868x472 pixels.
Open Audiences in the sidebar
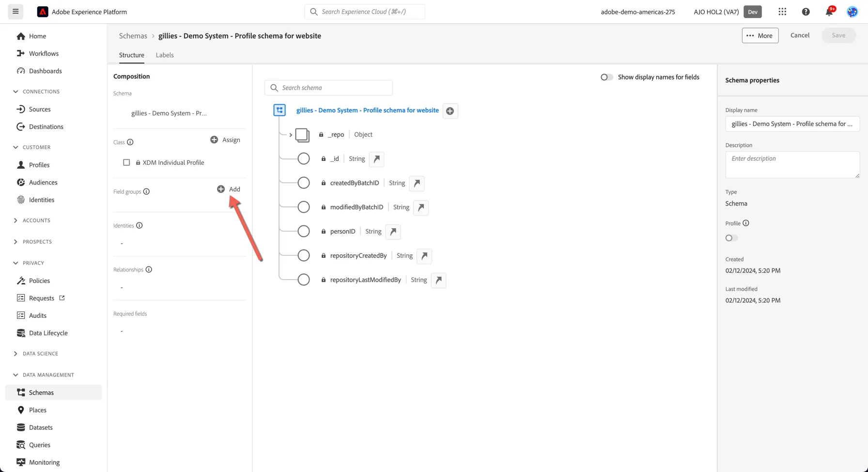pyautogui.click(x=43, y=182)
